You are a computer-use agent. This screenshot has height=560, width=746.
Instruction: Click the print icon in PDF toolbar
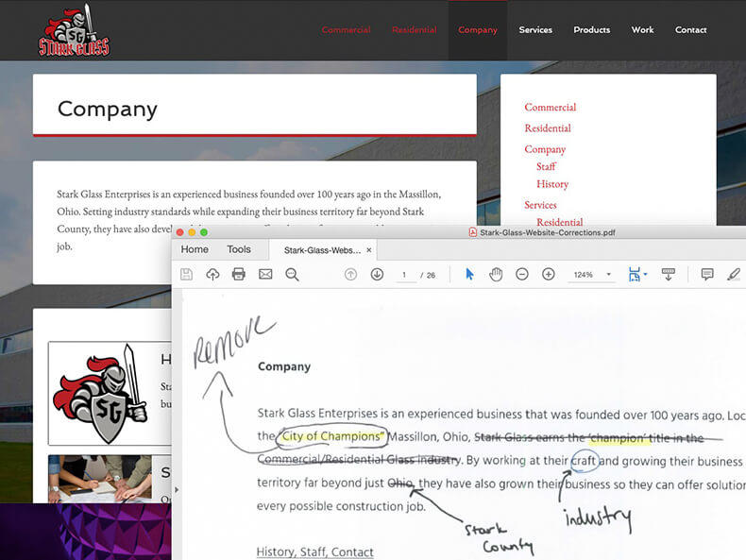pos(239,274)
